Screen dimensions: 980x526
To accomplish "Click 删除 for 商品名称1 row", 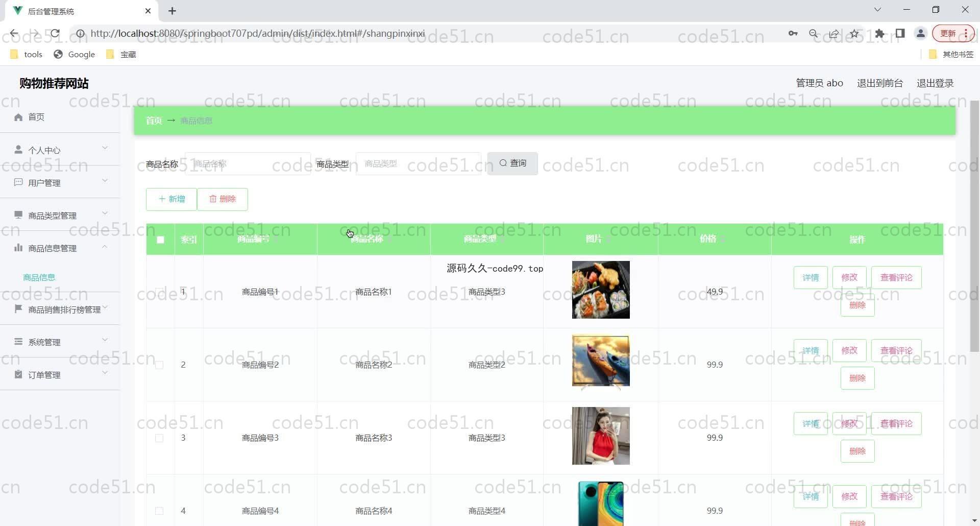I will pos(857,305).
